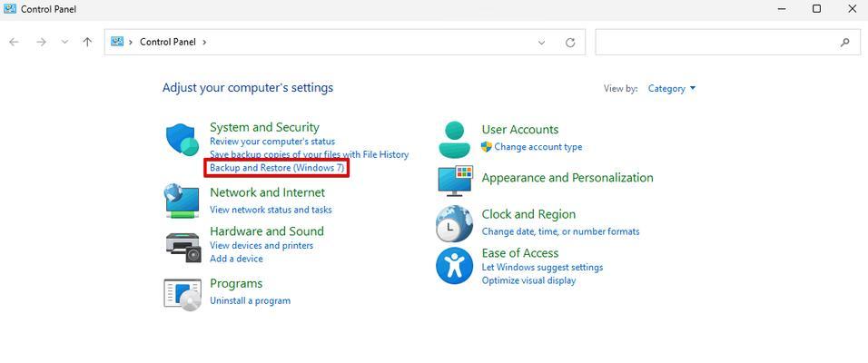Click the Add a device link
This screenshot has height=363, width=868.
[236, 259]
